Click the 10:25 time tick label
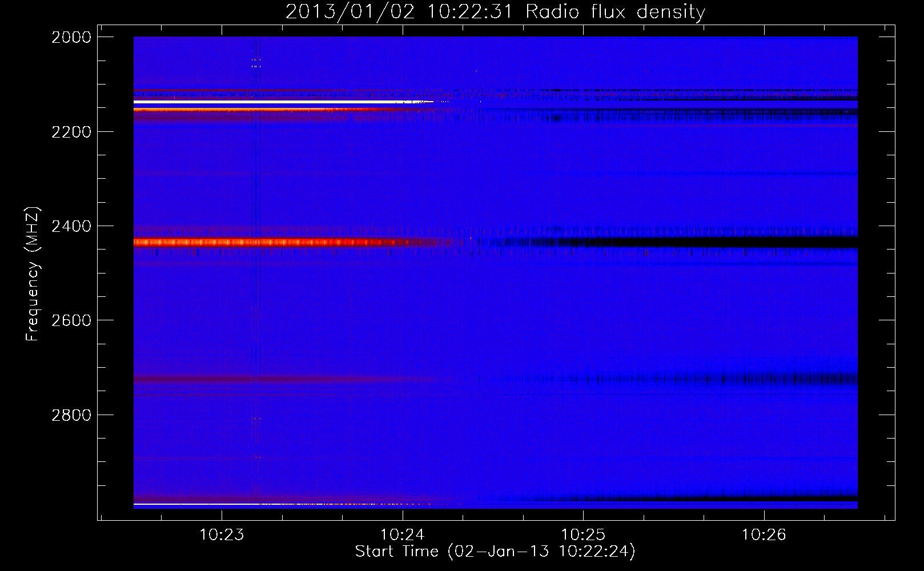The height and width of the screenshot is (571, 924). coord(583,534)
